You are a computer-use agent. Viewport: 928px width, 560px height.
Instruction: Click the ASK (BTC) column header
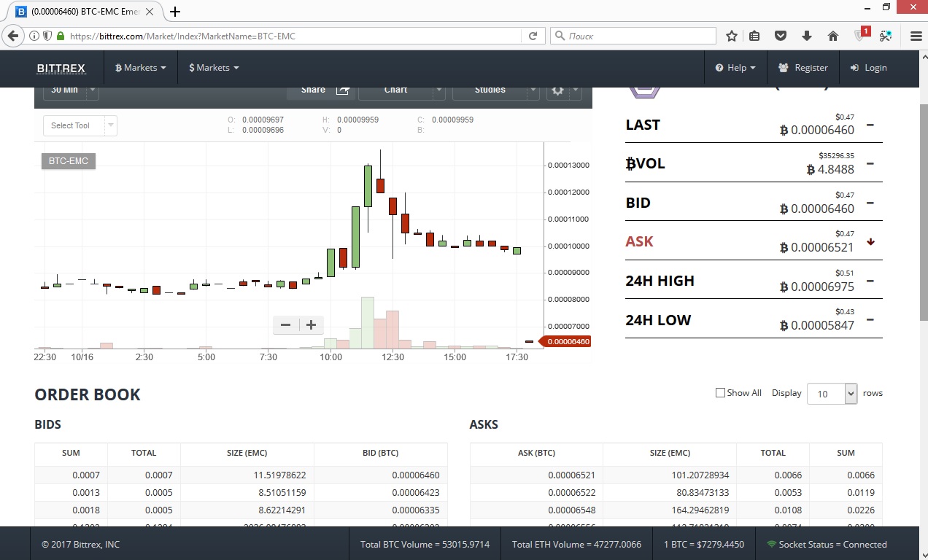pyautogui.click(x=536, y=453)
